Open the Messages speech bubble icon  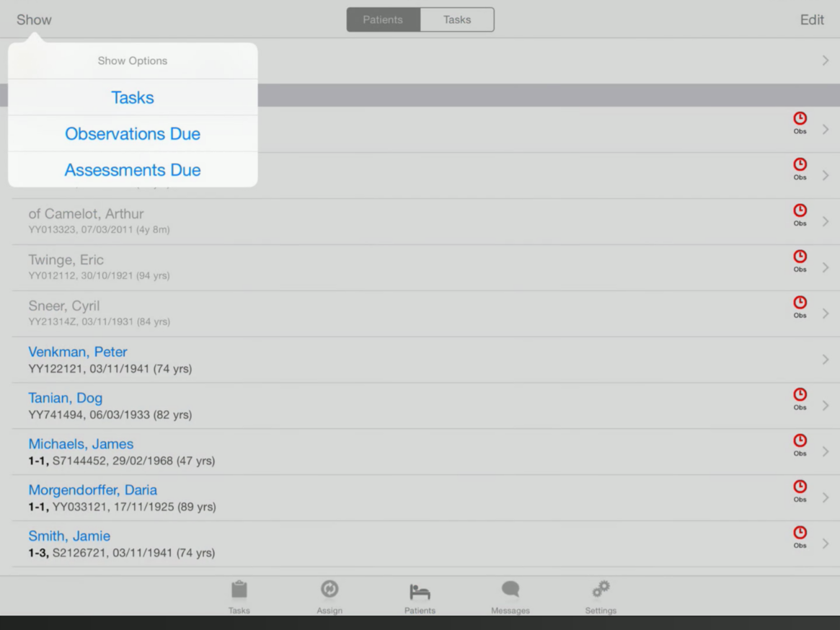(x=510, y=590)
